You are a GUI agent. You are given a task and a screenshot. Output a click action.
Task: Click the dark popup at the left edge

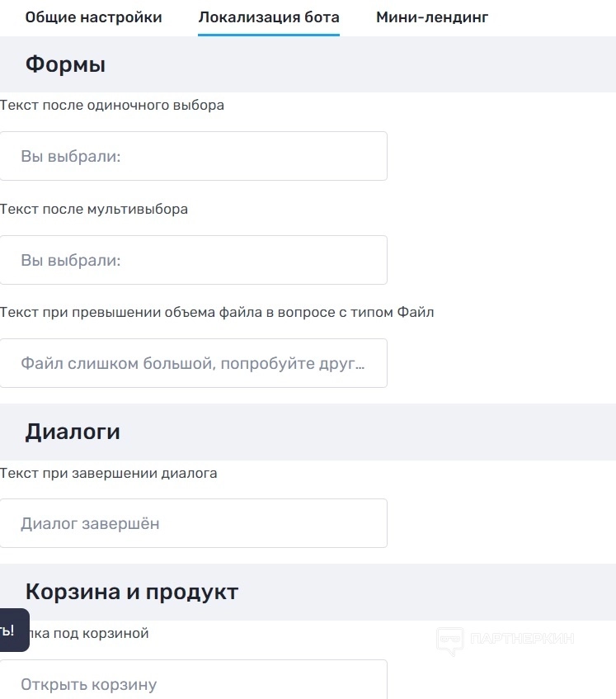pyautogui.click(x=12, y=631)
